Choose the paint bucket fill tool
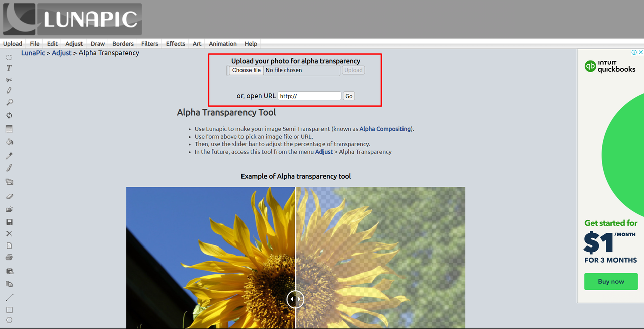This screenshot has width=644, height=329. point(9,142)
